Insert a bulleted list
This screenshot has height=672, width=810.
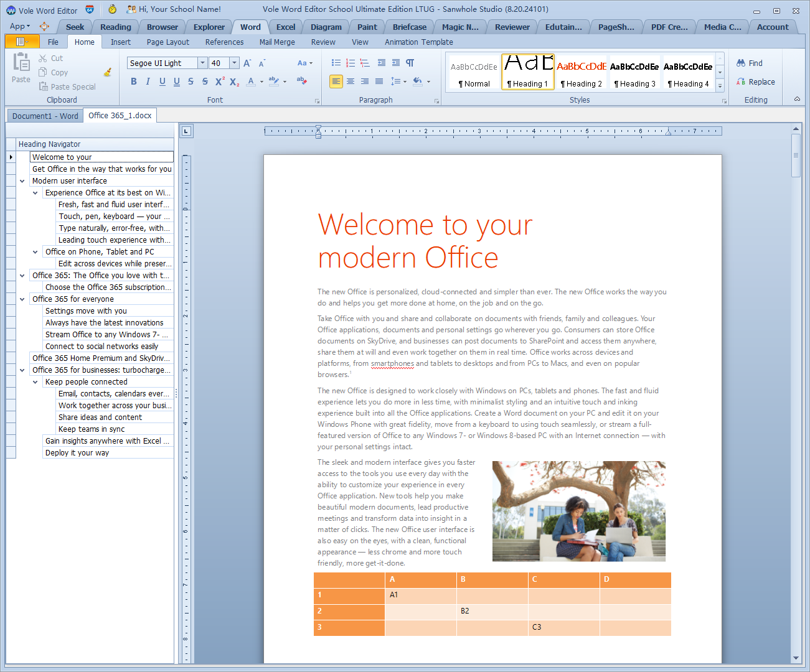(x=336, y=63)
